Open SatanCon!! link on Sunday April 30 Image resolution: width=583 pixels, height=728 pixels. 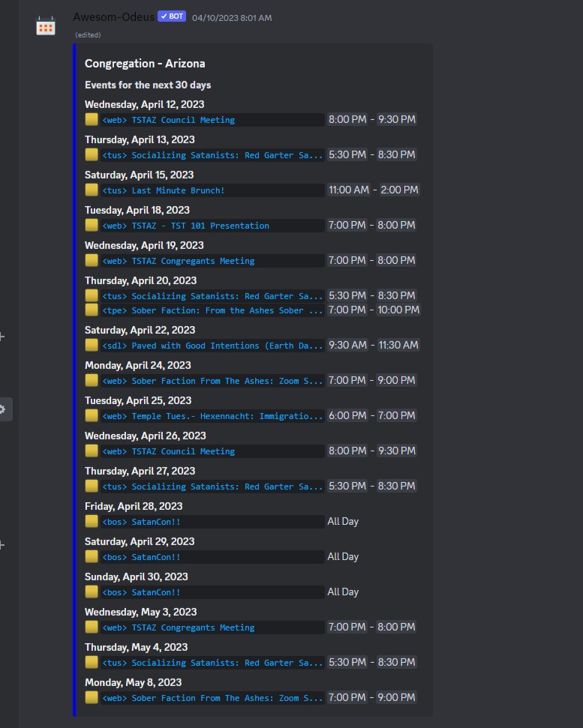[141, 593]
